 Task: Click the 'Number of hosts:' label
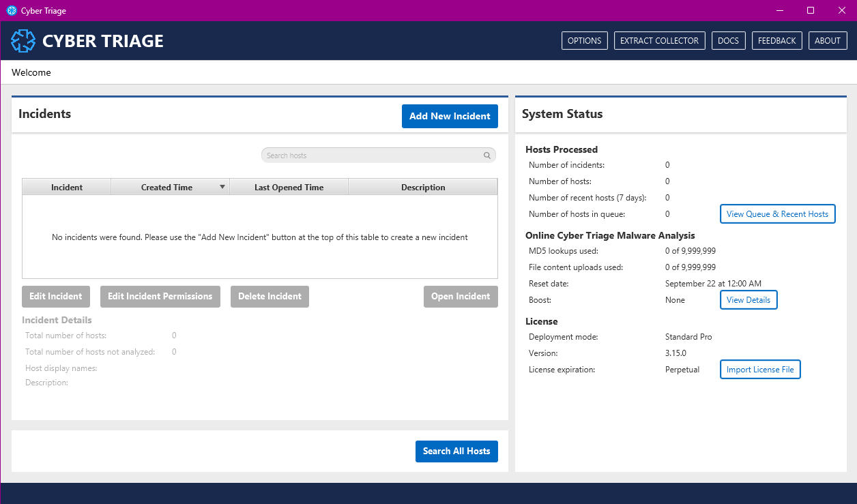click(560, 181)
